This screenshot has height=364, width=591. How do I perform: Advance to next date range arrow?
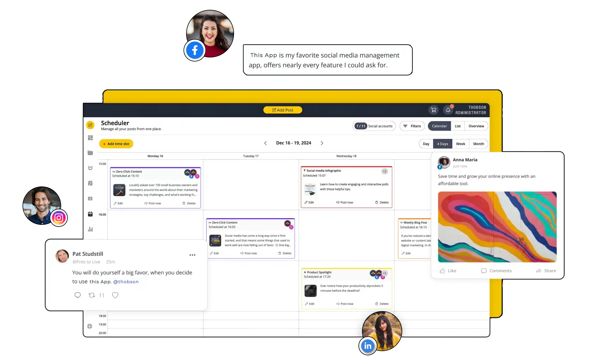[322, 143]
